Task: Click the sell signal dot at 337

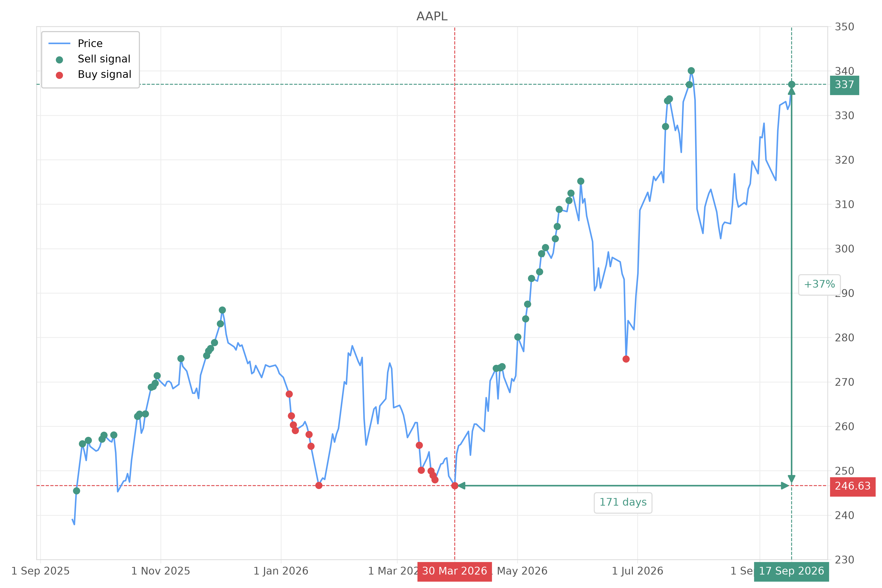Action: tap(791, 84)
